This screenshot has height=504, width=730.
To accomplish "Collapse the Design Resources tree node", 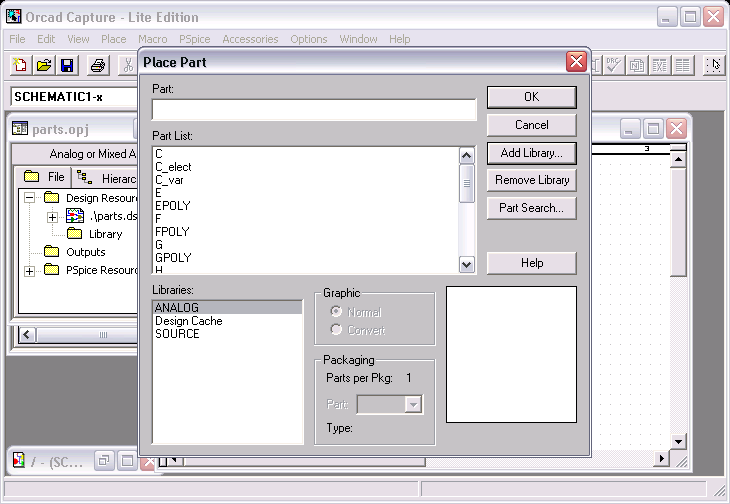I will [x=29, y=198].
